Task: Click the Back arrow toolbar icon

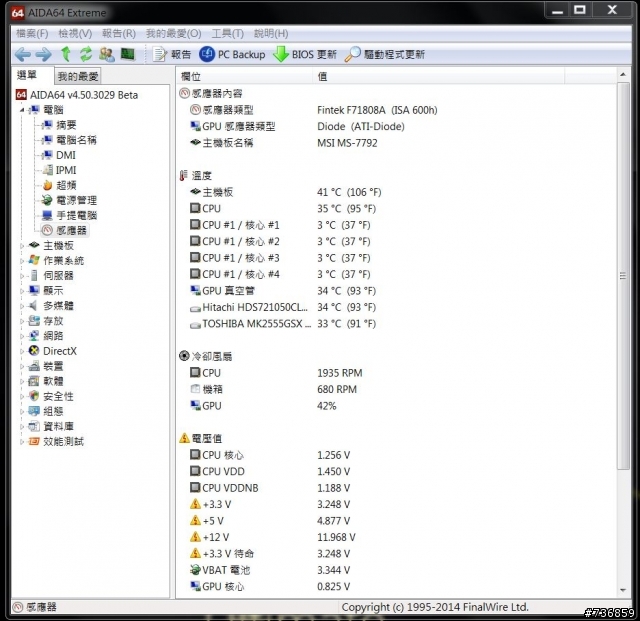Action: (22, 54)
